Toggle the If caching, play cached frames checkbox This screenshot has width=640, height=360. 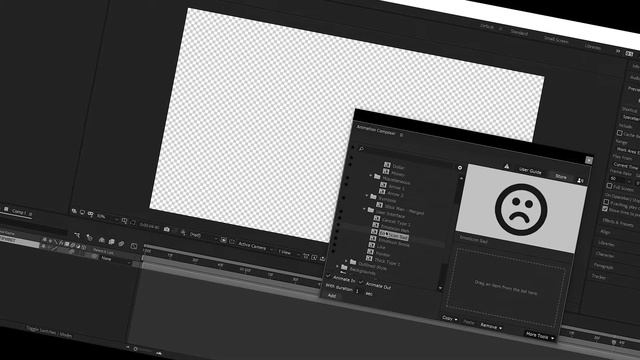click(x=606, y=202)
